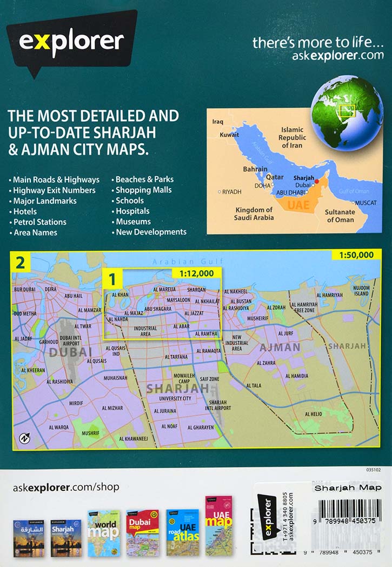Click 'Petrol Stations' bullet
392x567 pixels.
[x=40, y=222]
